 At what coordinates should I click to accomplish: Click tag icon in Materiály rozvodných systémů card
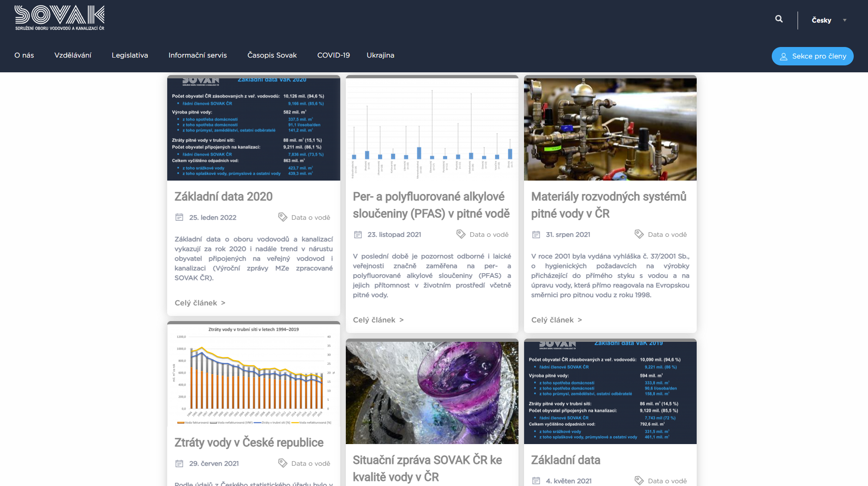pyautogui.click(x=639, y=234)
